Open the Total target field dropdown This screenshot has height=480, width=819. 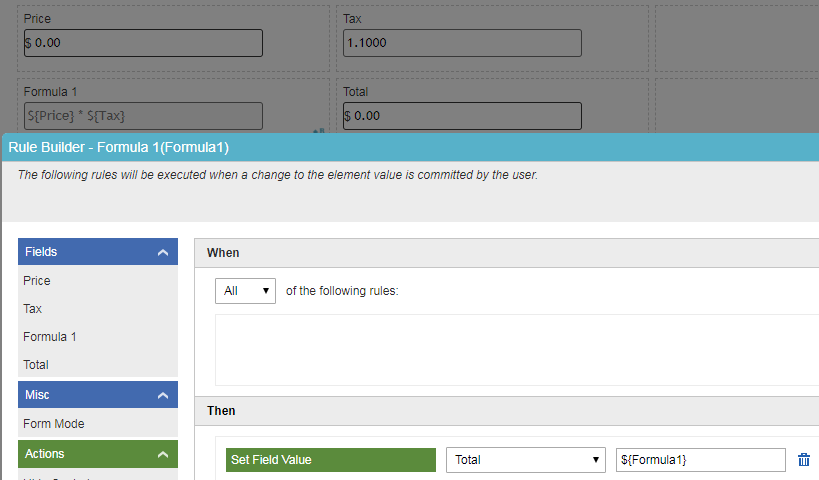point(526,460)
